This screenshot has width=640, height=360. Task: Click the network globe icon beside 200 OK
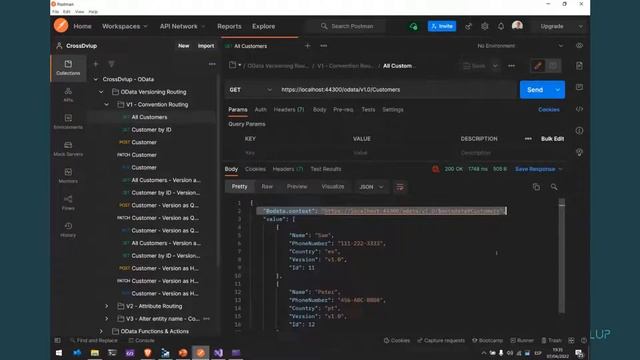[436, 169]
